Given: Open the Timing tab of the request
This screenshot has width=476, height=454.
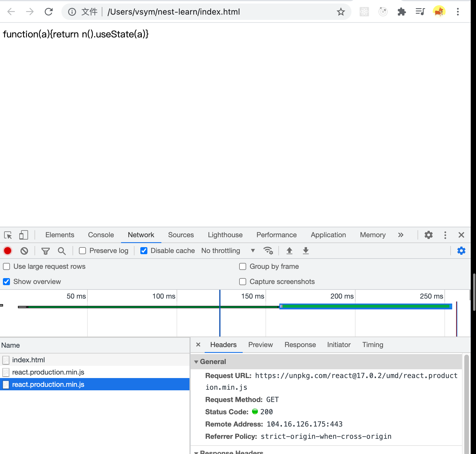Looking at the screenshot, I should point(373,345).
